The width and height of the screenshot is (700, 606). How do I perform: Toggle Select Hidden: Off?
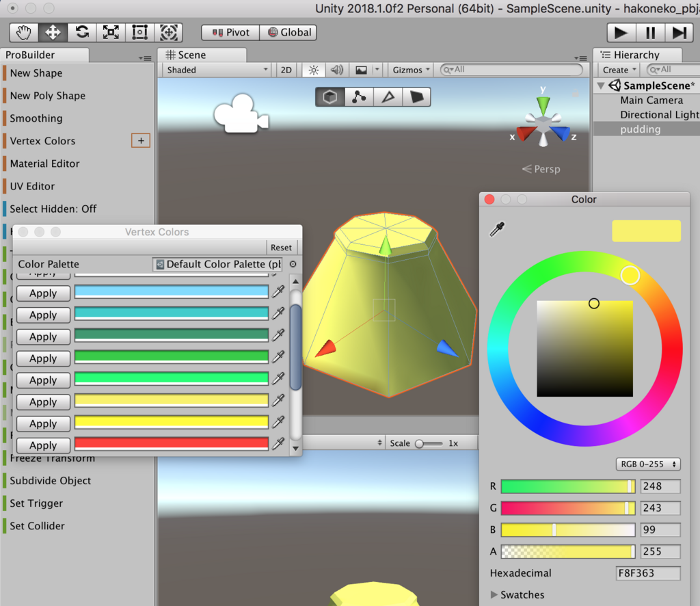53,209
